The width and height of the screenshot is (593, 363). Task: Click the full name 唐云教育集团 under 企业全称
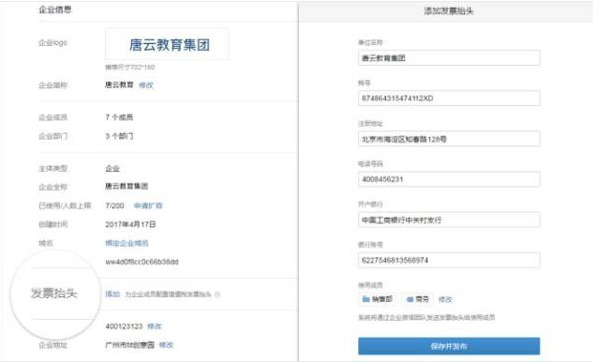(127, 186)
